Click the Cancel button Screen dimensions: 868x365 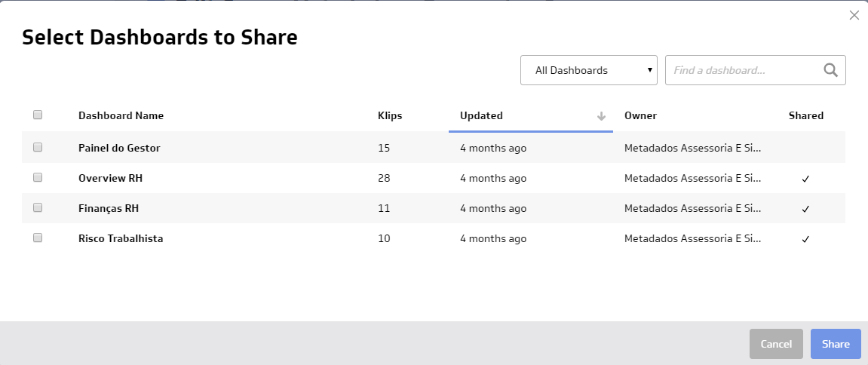point(776,344)
